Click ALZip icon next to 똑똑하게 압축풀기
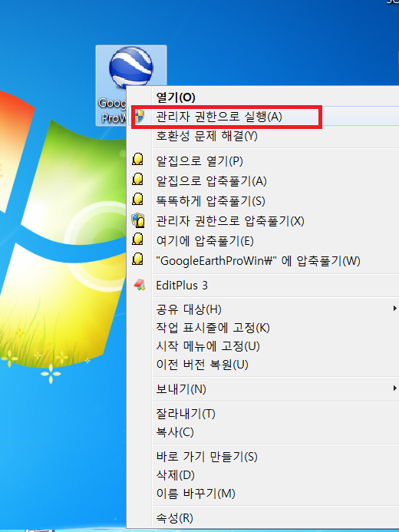Viewport: 399px width, 532px height. 137,199
